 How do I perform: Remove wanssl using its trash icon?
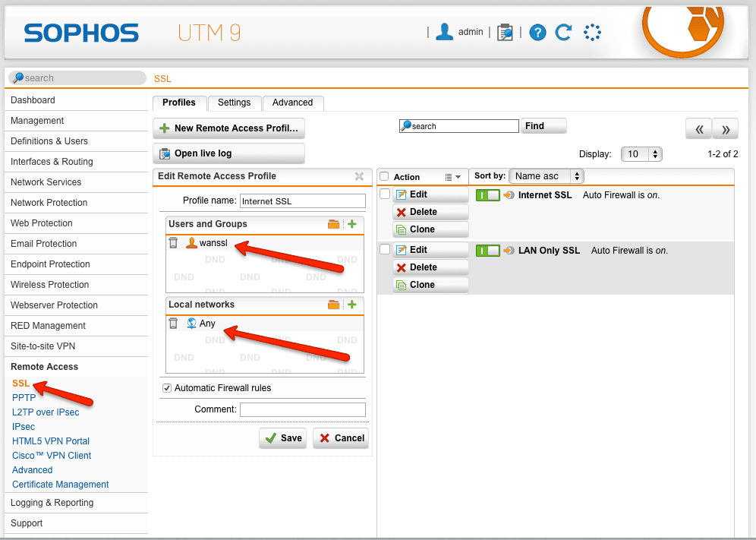click(173, 243)
